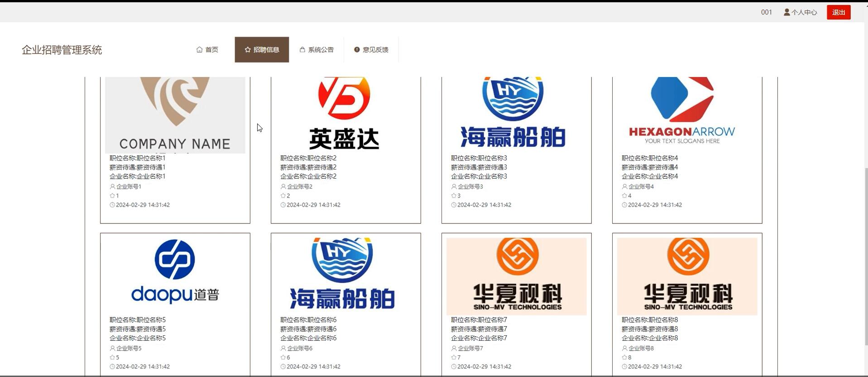868x377 pixels.
Task: Click the favorite star in card 职位名称7
Action: (454, 358)
